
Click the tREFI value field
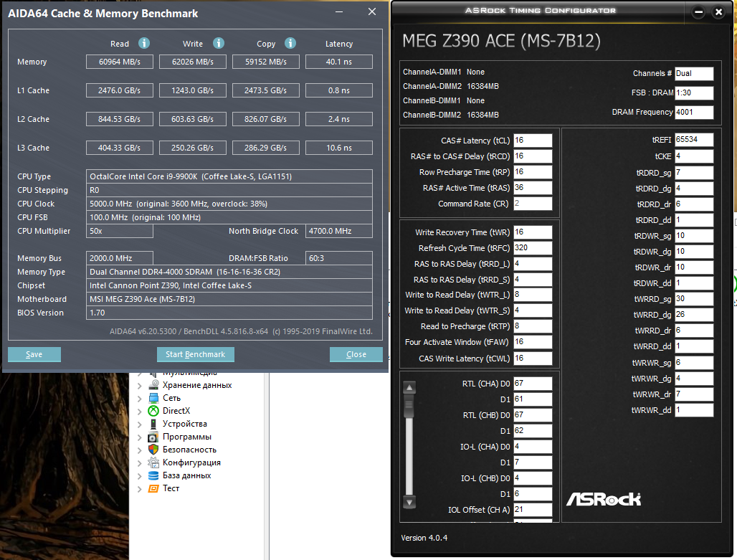694,140
